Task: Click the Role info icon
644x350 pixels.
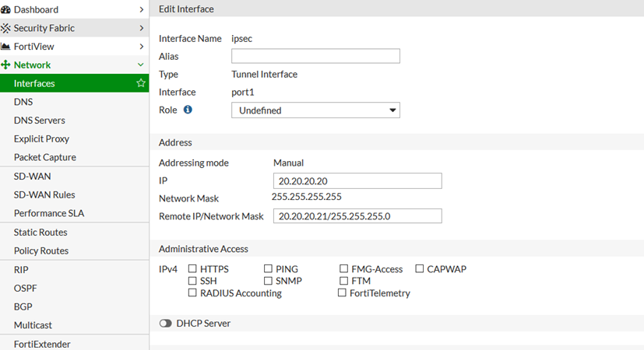Action: (188, 110)
